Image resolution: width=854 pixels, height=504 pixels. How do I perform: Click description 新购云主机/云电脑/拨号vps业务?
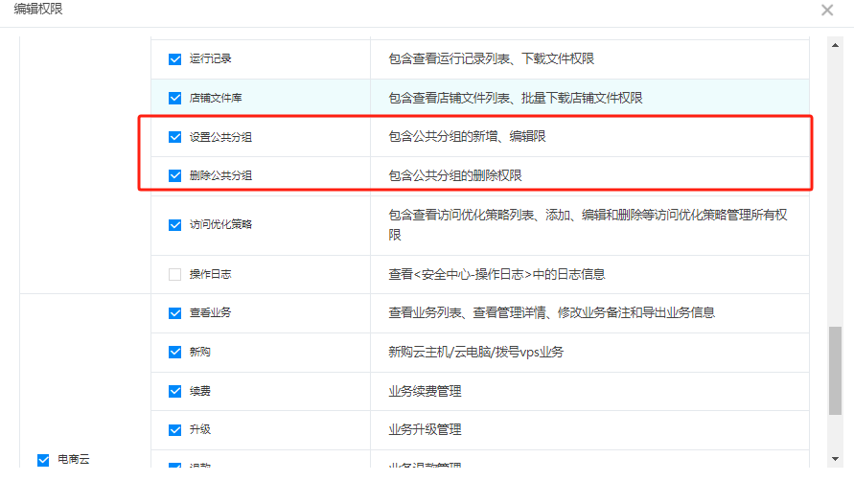point(476,353)
